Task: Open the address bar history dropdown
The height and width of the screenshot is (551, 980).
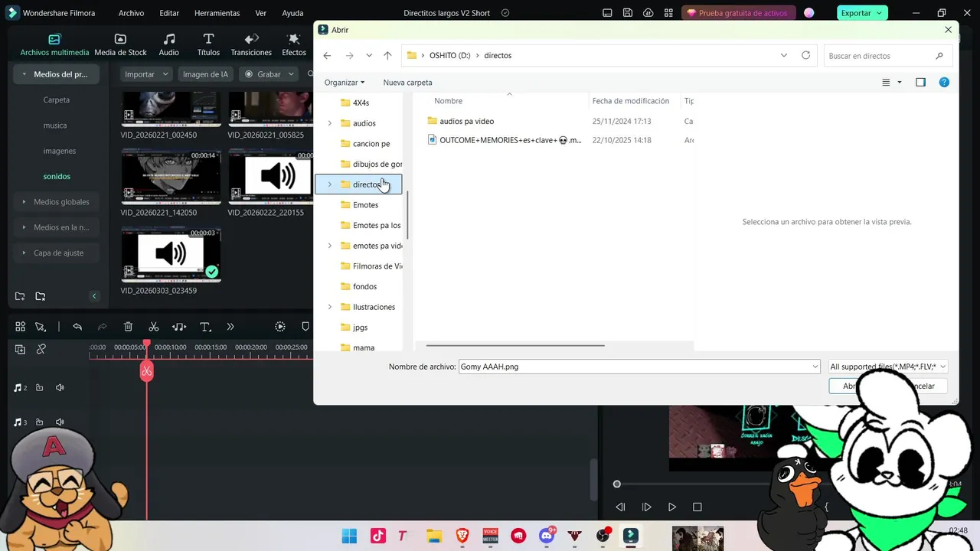Action: click(x=783, y=55)
